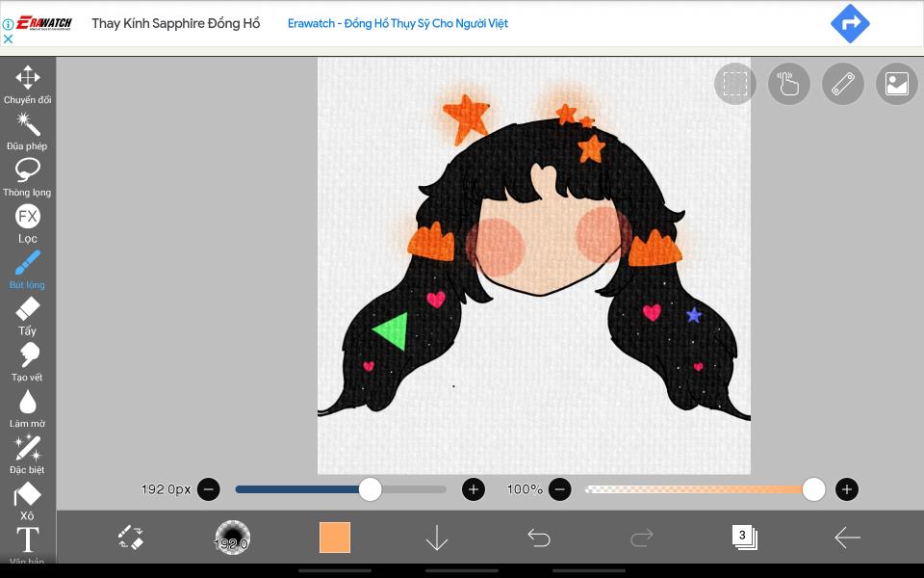Open the layers panel showing 3
The image size is (924, 578).
coord(744,538)
